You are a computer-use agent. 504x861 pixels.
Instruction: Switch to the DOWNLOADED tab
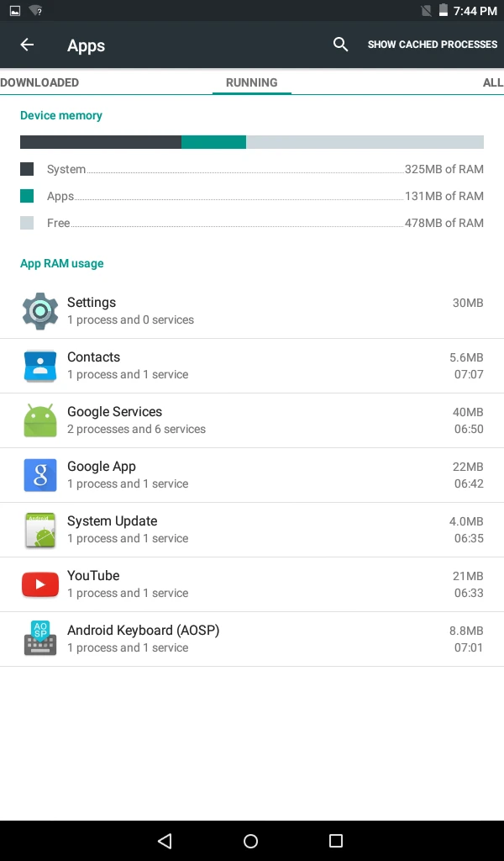[39, 82]
